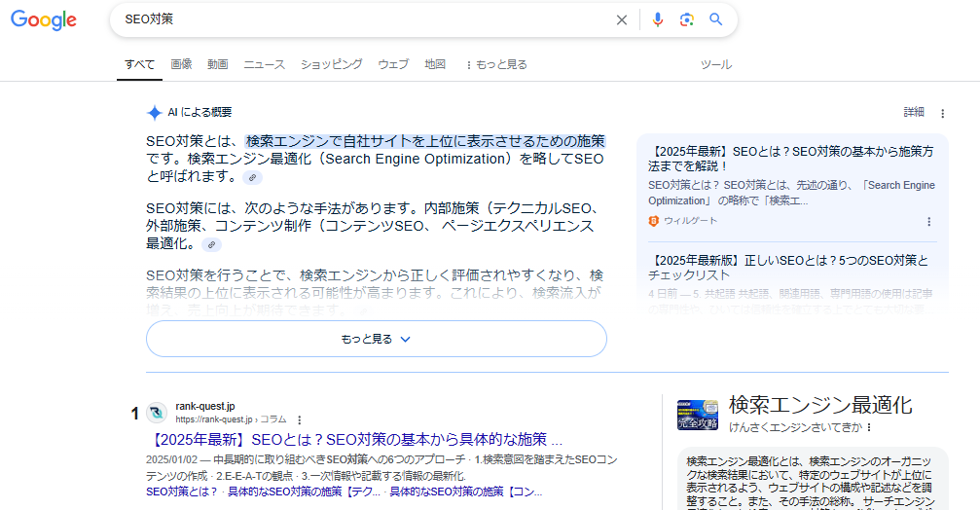The height and width of the screenshot is (510, 980).
Task: Click source link chip after と呼ばれます
Action: [252, 177]
